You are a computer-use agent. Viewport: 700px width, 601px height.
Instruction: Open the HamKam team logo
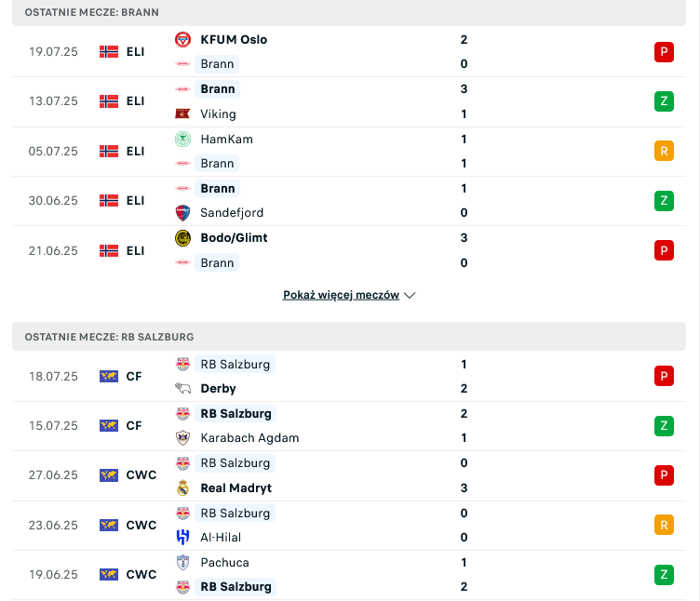[x=182, y=140]
